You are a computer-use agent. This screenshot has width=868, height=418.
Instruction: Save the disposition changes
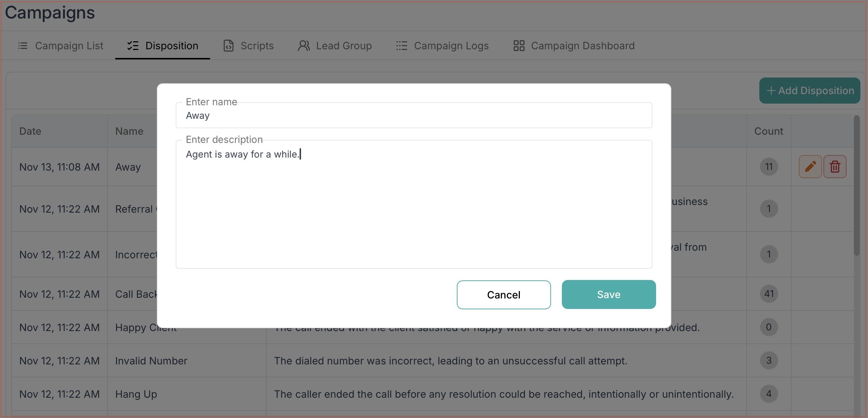click(609, 294)
